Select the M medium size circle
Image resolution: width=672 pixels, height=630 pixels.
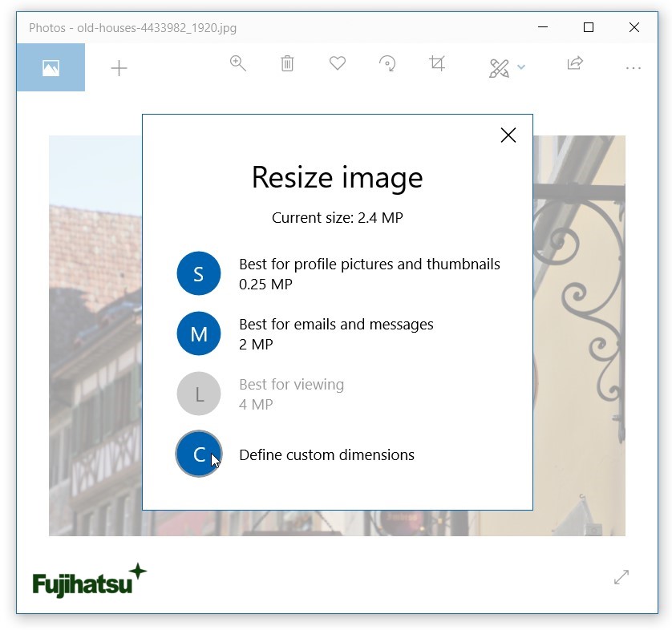(199, 333)
